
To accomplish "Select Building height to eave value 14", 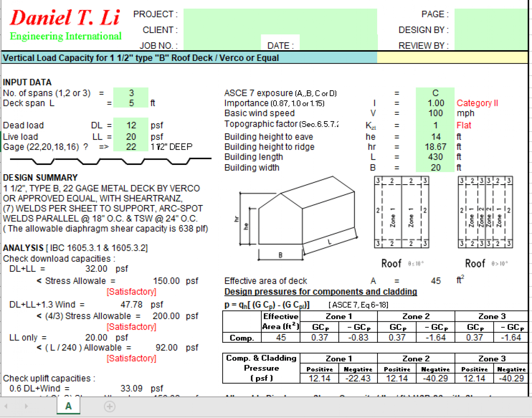I will coord(435,137).
